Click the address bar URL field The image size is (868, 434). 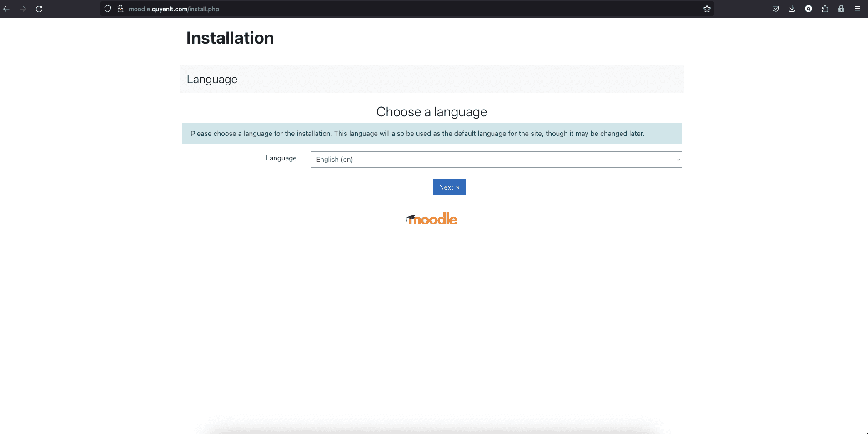364,9
